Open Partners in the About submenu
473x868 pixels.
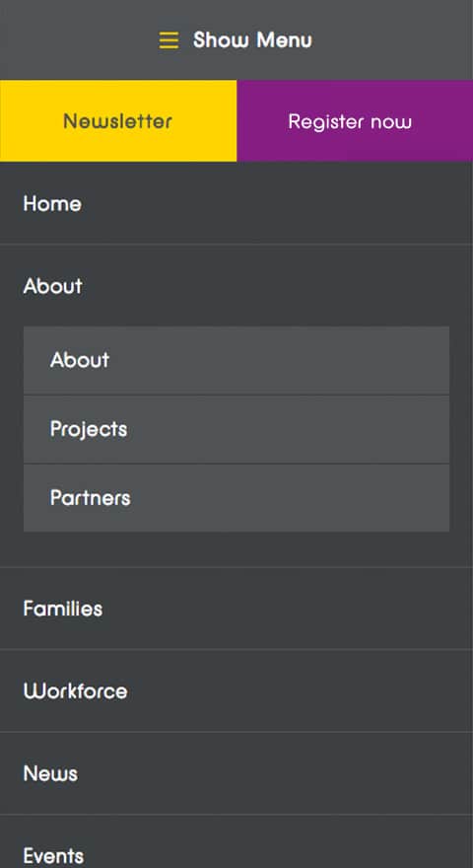point(236,498)
